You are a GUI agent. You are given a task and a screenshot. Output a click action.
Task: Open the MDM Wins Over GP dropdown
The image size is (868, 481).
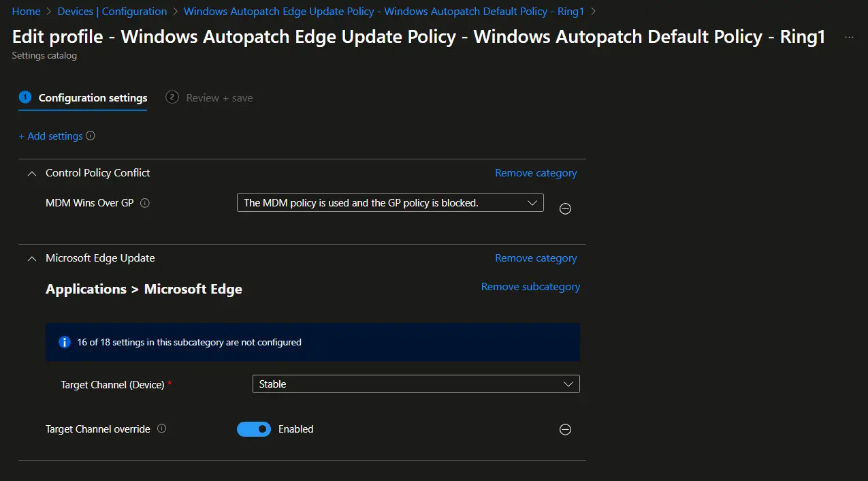532,202
